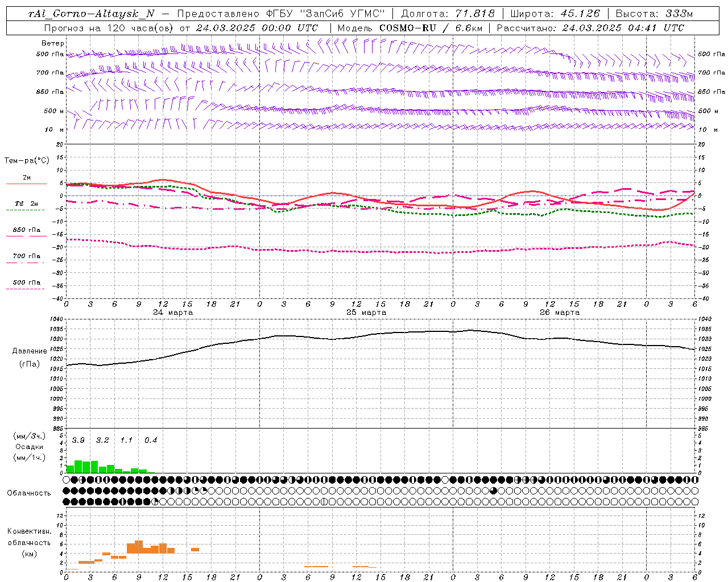Click the Осадки precipitation label
This screenshot has height=582, width=728.
coord(30,447)
